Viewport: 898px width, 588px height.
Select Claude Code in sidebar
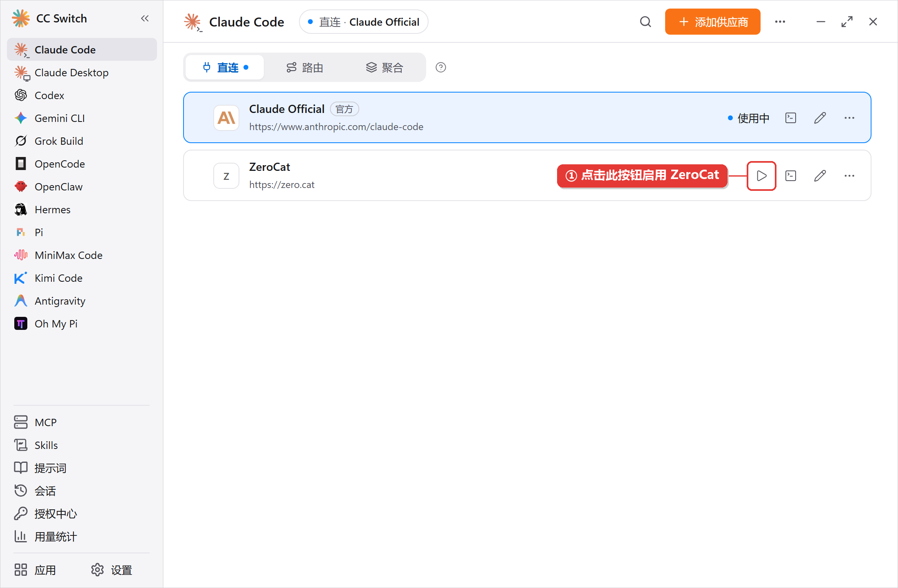click(x=82, y=50)
